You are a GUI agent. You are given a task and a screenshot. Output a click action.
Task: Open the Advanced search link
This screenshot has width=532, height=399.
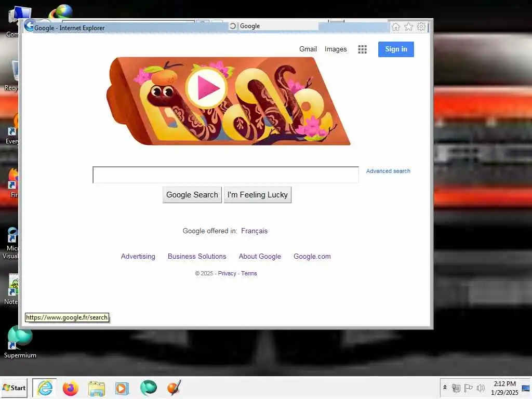[388, 171]
